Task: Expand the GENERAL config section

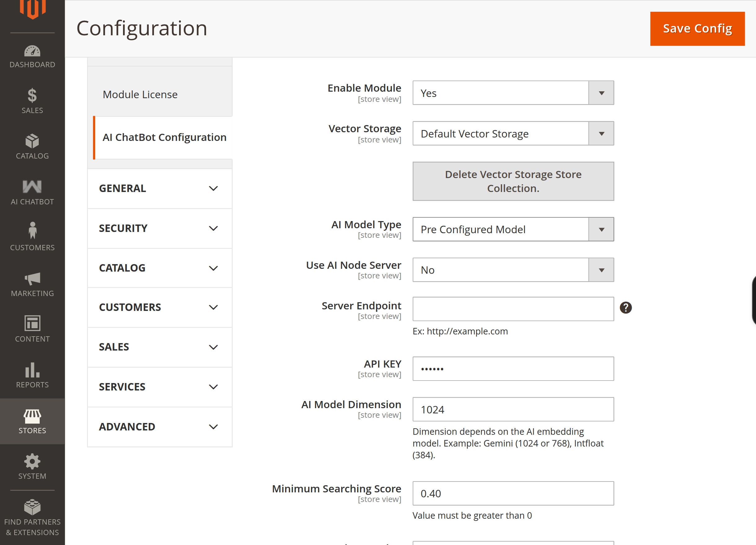Action: (x=160, y=189)
